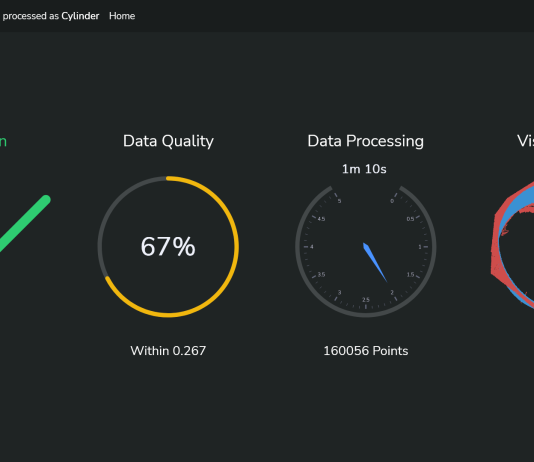Click the Within 0.267 tolerance text
This screenshot has height=462, width=534.
(x=168, y=351)
